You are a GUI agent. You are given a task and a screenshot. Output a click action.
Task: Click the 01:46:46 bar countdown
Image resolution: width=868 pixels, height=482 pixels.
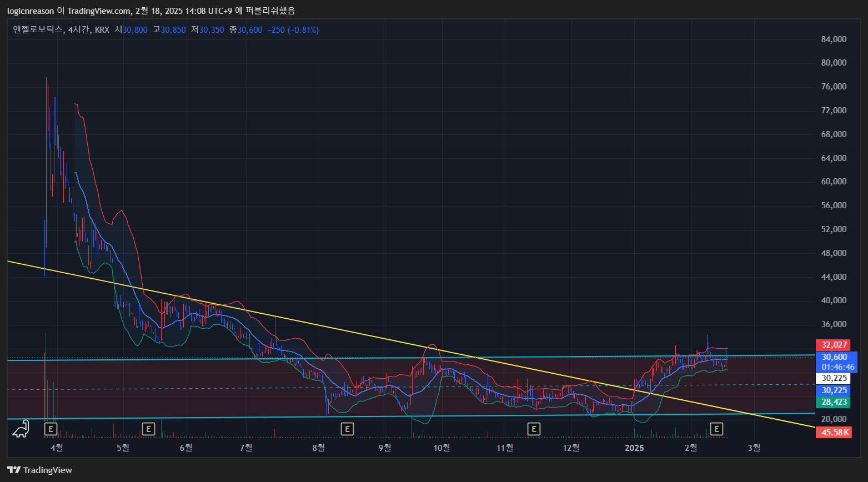coord(838,367)
